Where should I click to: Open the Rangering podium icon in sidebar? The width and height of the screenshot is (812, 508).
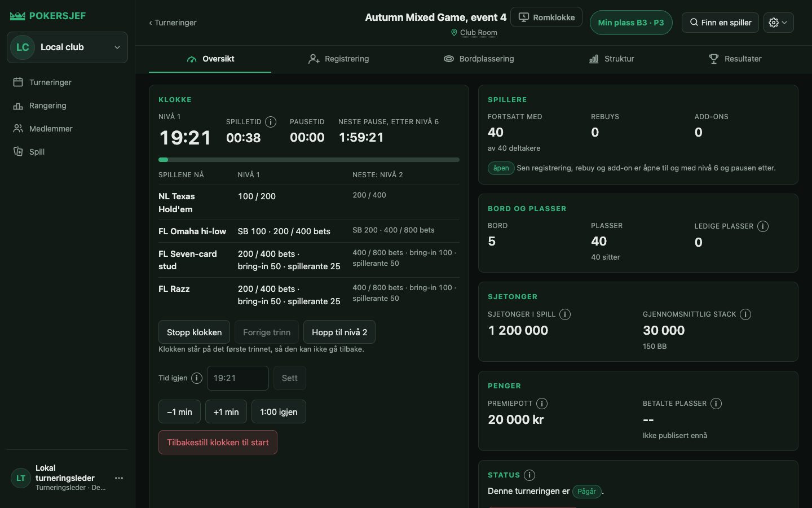click(18, 106)
